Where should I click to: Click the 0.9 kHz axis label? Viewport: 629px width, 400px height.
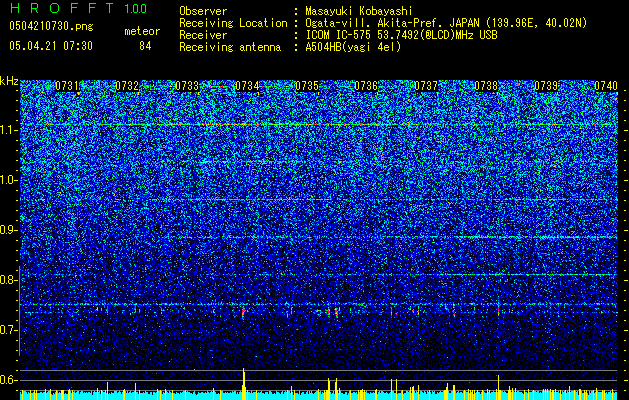coord(8,230)
